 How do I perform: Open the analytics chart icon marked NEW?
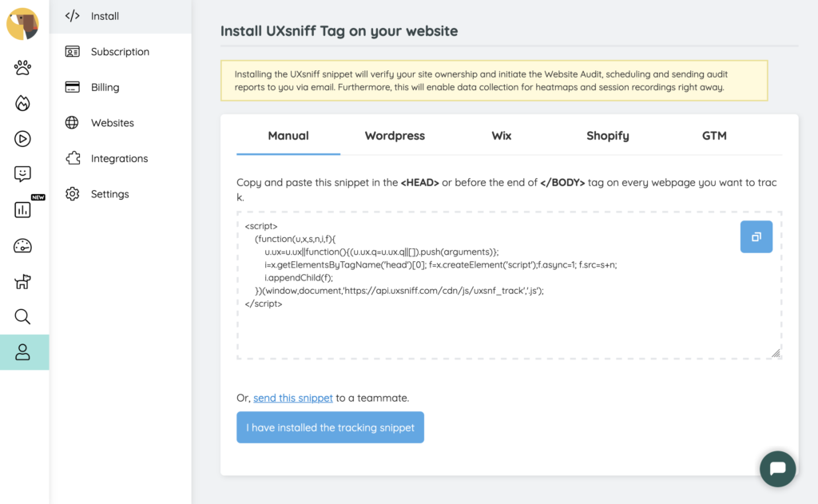click(x=22, y=210)
